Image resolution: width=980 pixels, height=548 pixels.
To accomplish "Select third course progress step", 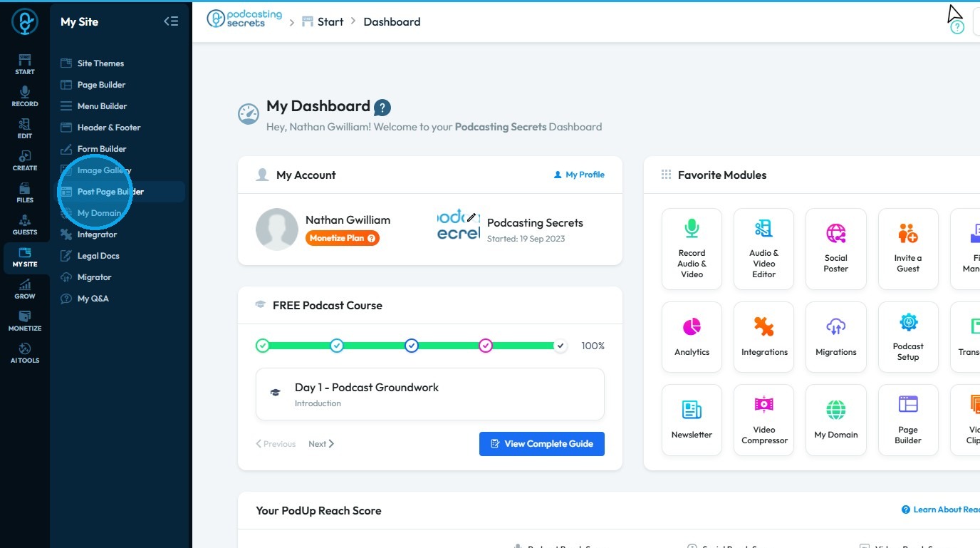I will [412, 346].
